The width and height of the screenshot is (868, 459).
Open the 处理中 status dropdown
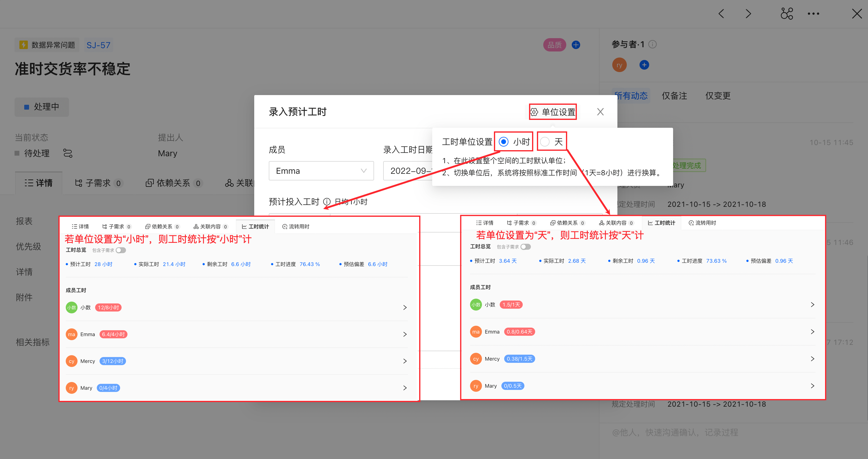click(42, 107)
